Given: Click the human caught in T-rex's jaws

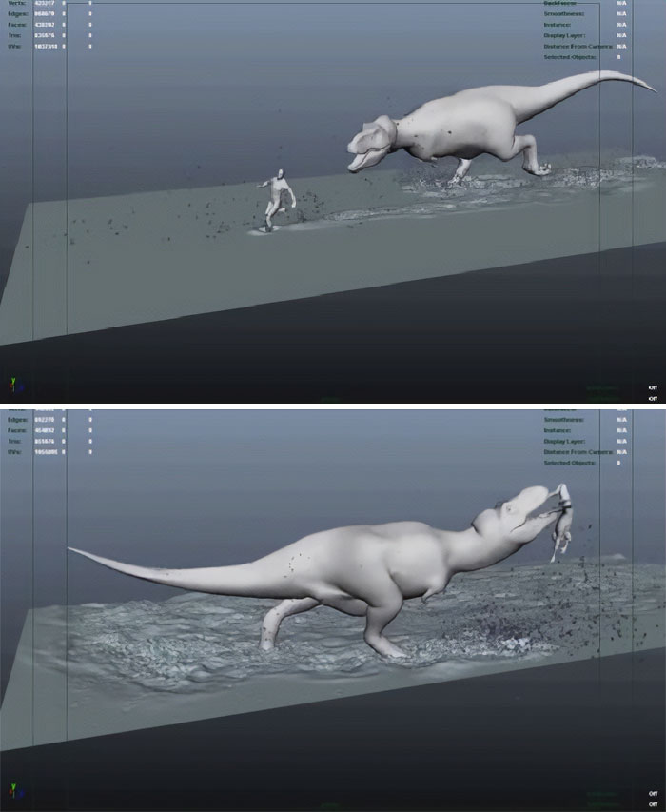Looking at the screenshot, I should click(563, 520).
